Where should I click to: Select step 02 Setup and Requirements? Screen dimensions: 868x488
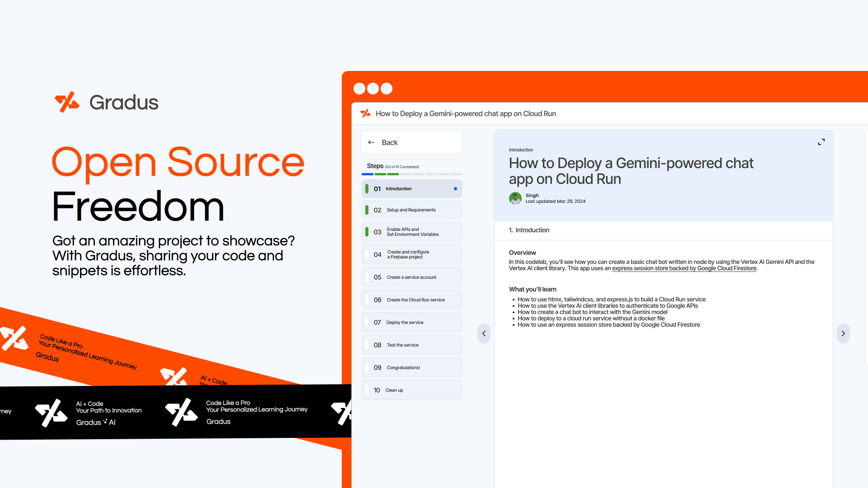point(411,210)
